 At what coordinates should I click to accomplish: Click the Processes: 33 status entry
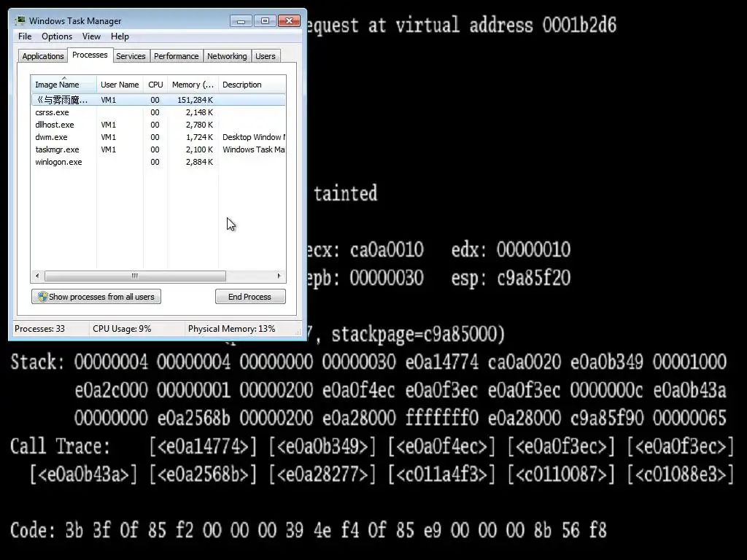(39, 329)
